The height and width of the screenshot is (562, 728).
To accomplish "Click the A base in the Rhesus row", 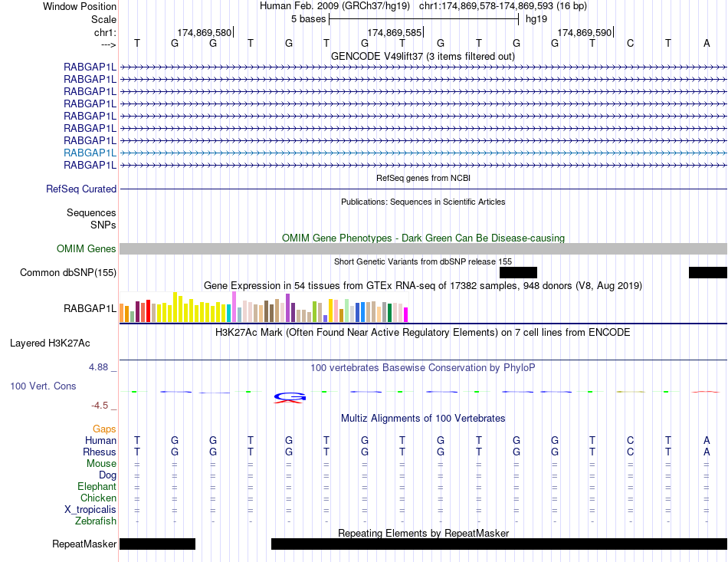I will pyautogui.click(x=707, y=452).
